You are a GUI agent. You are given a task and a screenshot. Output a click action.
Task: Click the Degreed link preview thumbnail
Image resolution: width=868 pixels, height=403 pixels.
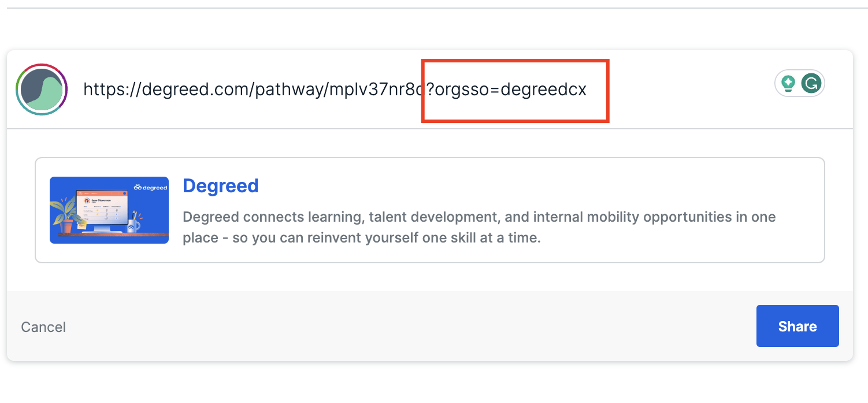tap(109, 210)
